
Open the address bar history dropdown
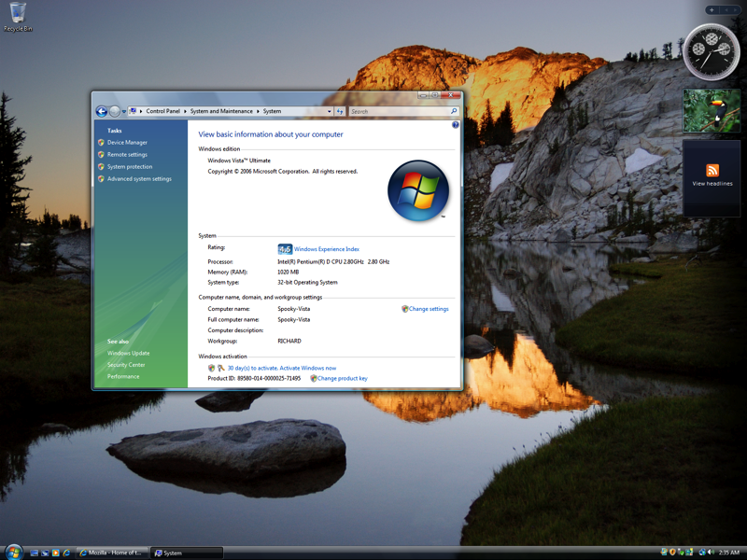coord(330,111)
